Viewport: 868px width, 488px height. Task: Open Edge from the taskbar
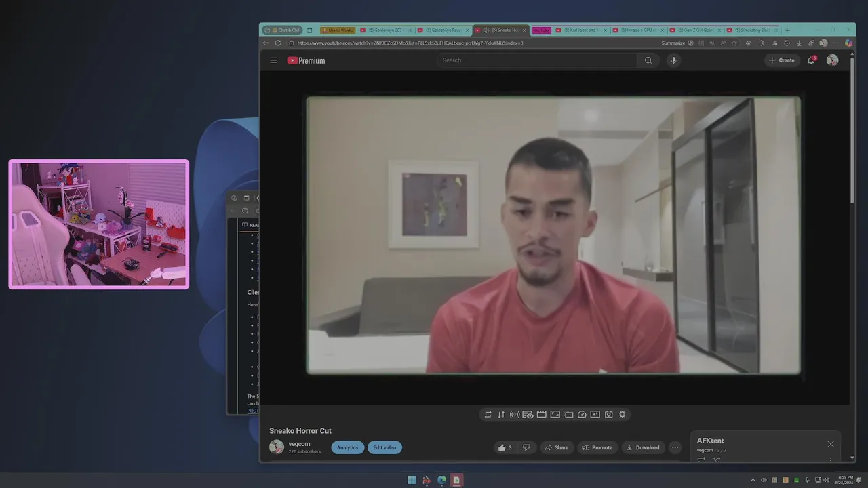click(x=441, y=480)
